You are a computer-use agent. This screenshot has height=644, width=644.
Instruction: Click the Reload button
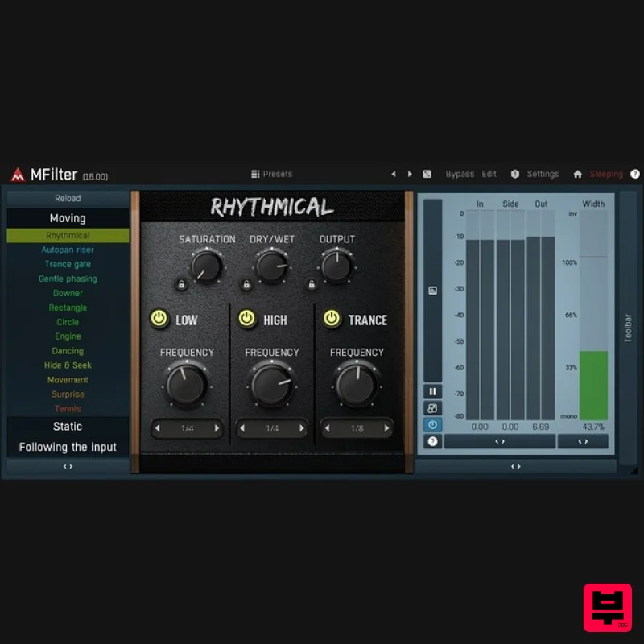point(68,198)
